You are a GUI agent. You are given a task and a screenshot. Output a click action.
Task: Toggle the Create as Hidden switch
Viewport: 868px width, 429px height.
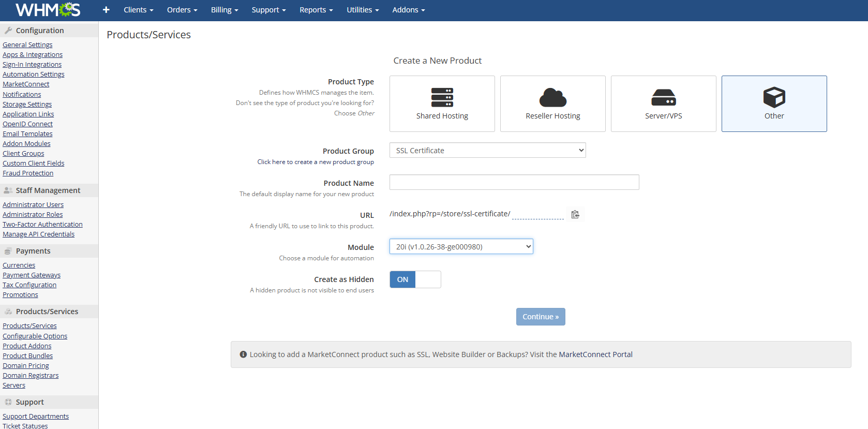tap(415, 279)
